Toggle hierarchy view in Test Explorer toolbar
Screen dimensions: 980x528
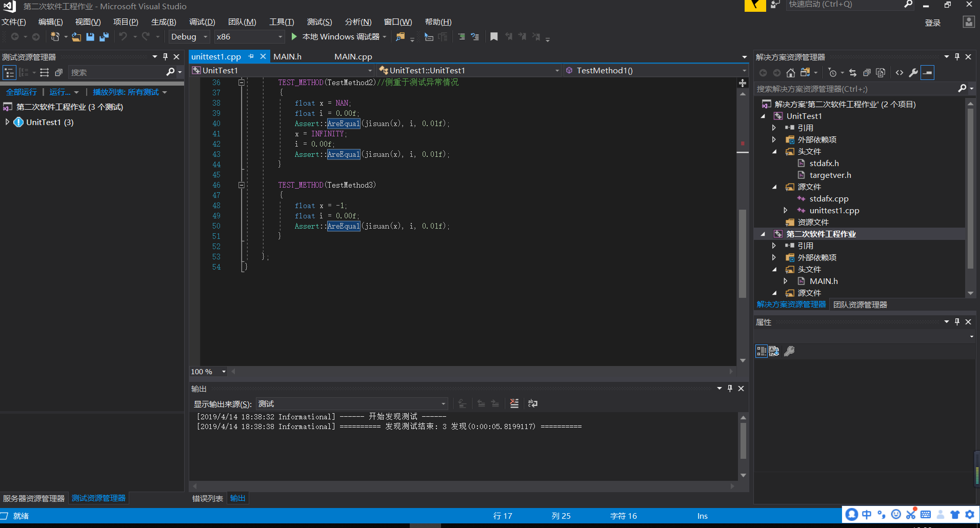tap(9, 73)
